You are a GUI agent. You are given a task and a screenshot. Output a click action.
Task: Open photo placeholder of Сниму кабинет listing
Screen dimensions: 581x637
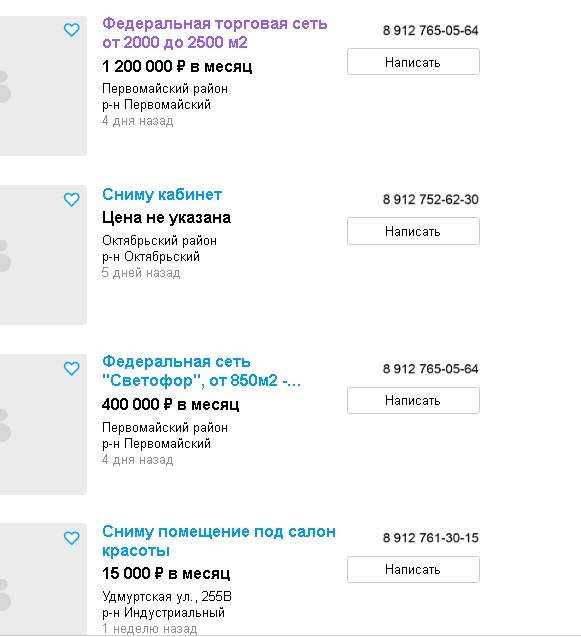[x=43, y=255]
